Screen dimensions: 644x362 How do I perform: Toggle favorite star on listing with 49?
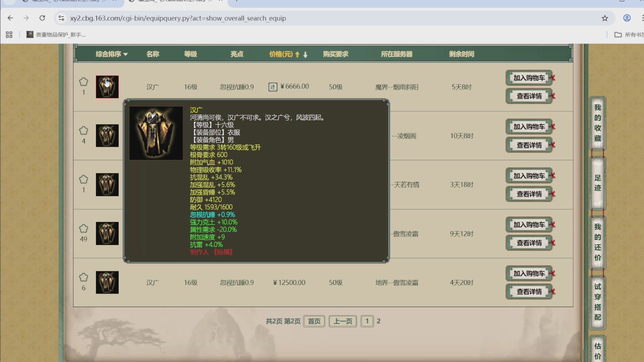click(84, 229)
